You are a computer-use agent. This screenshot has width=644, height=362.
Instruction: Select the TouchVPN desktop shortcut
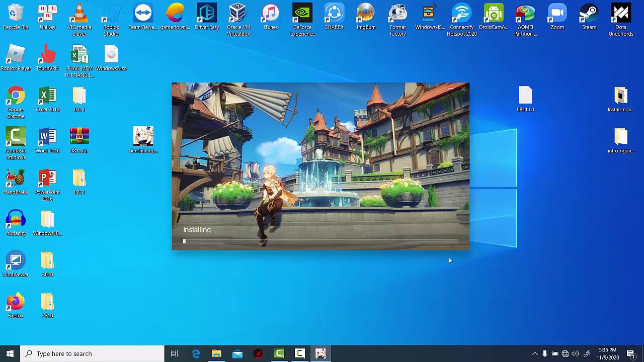[47, 58]
